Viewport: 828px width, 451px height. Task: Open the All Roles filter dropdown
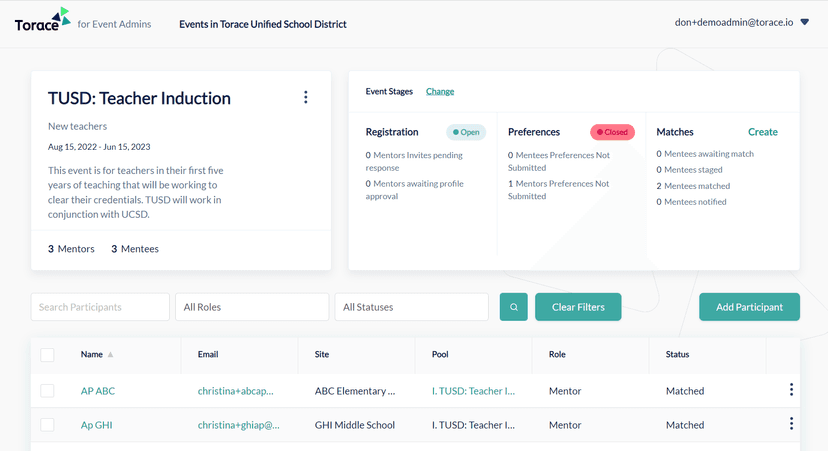click(x=252, y=307)
